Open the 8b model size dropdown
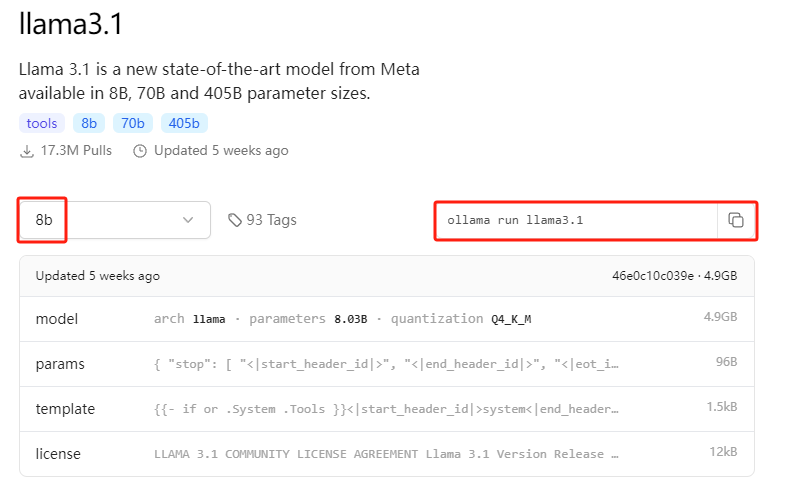The height and width of the screenshot is (499, 790). (114, 220)
